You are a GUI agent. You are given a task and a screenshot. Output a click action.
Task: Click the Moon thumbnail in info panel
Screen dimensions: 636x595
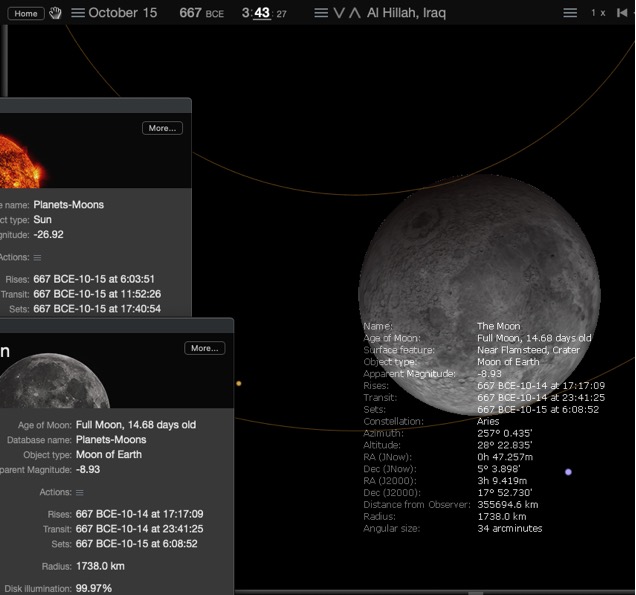[55, 380]
